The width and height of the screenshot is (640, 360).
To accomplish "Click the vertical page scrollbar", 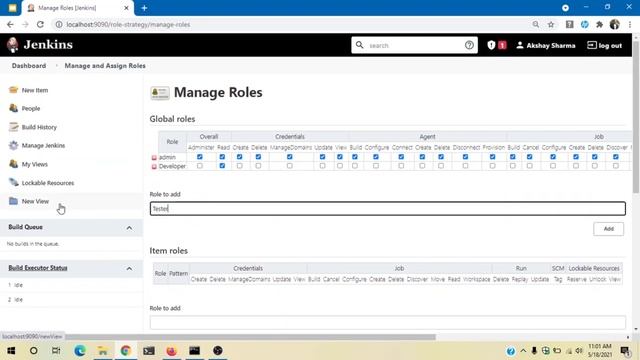I will tap(636, 116).
